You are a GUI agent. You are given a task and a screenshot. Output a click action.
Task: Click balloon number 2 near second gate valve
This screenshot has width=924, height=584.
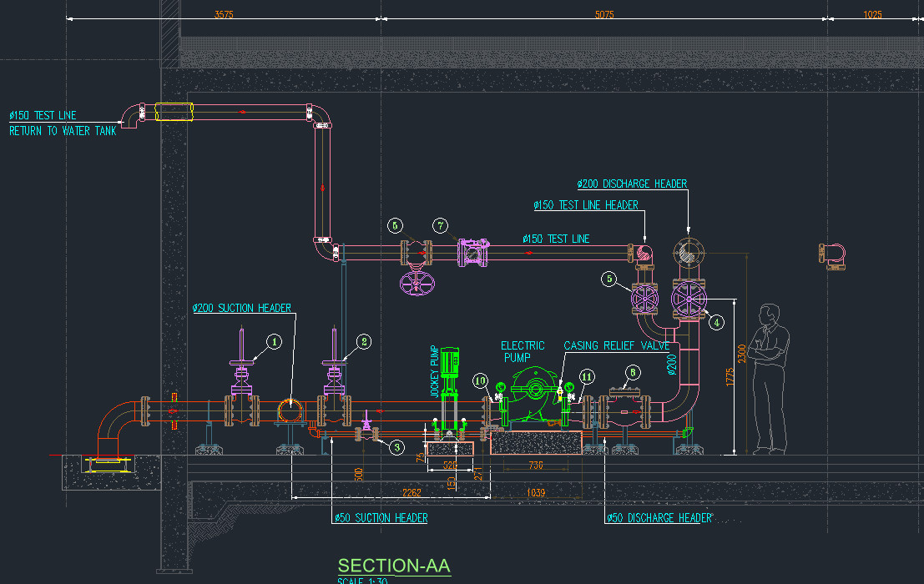[x=364, y=341]
